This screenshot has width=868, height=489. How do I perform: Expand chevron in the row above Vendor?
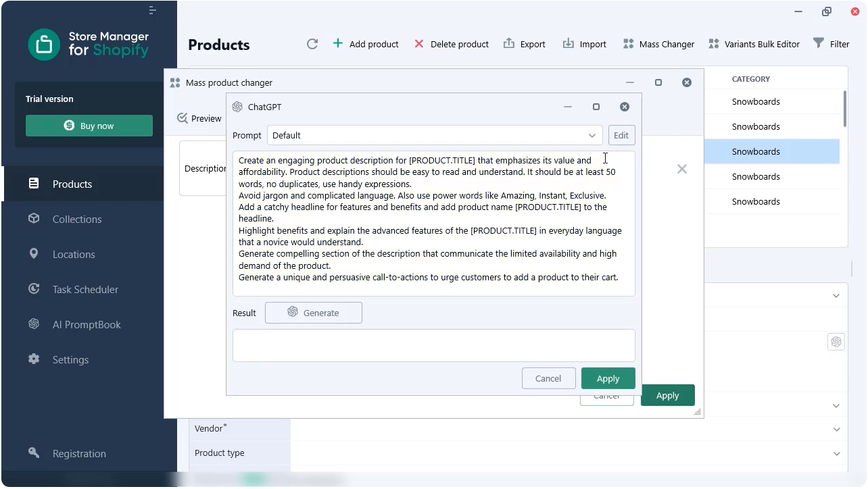pos(836,405)
